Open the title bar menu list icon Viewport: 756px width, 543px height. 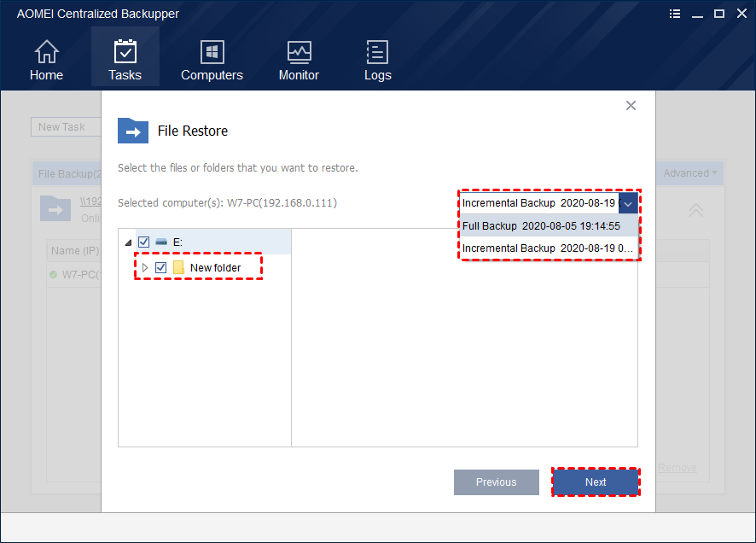pyautogui.click(x=675, y=14)
